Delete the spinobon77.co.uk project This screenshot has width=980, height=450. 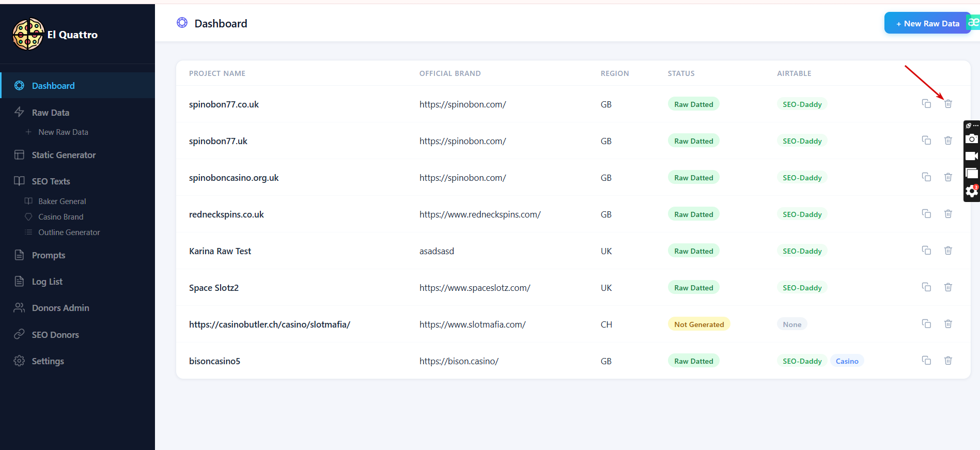[x=948, y=104]
